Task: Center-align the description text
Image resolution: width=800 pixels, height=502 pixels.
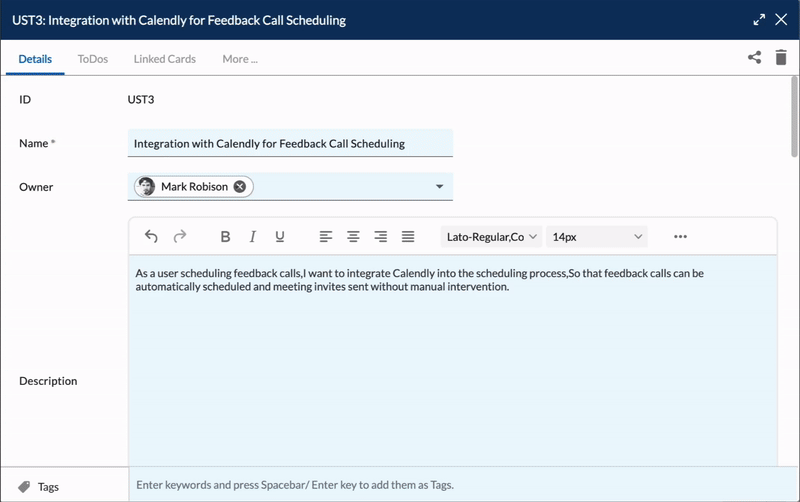Action: [353, 237]
